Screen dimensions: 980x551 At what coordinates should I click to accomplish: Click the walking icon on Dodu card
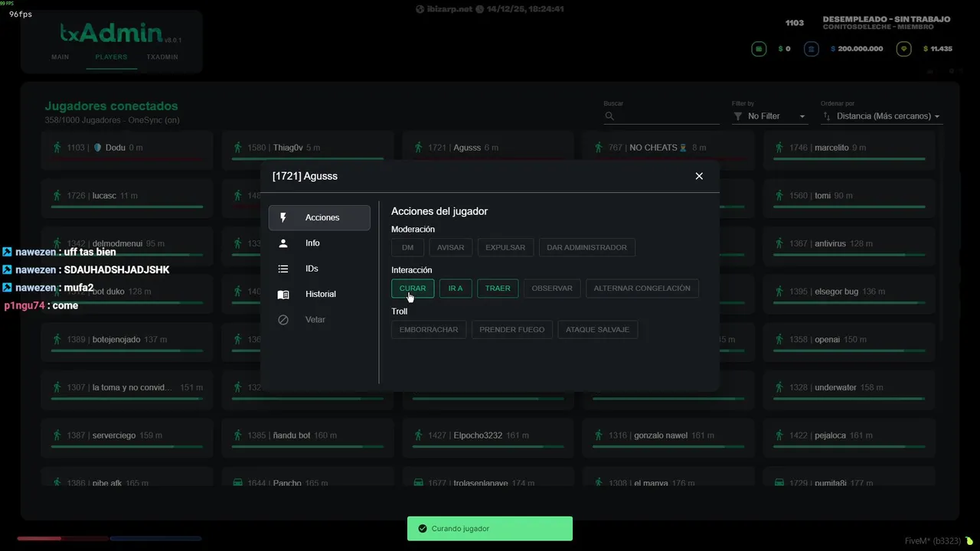pos(57,148)
